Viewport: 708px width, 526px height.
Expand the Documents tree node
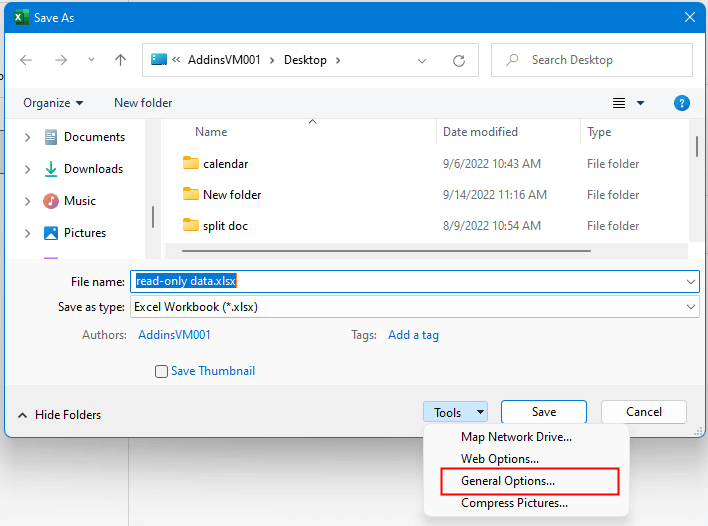click(27, 138)
